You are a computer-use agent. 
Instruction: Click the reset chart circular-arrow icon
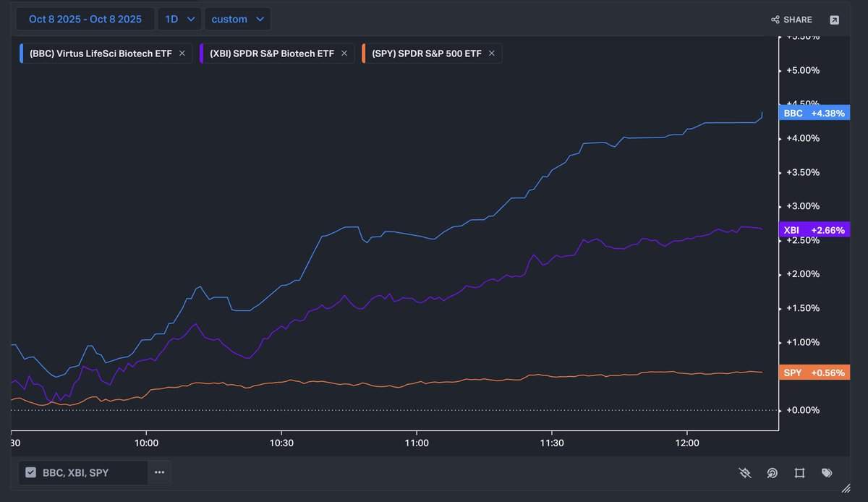[x=773, y=473]
